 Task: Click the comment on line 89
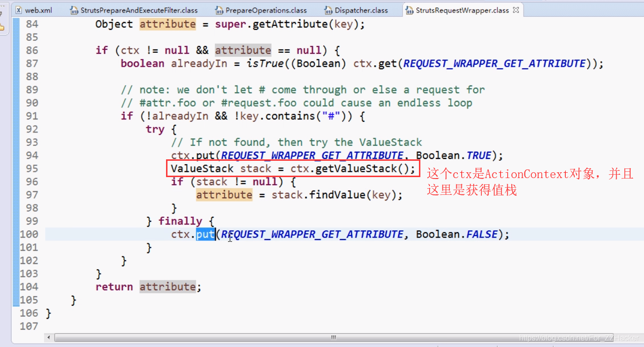pos(303,90)
